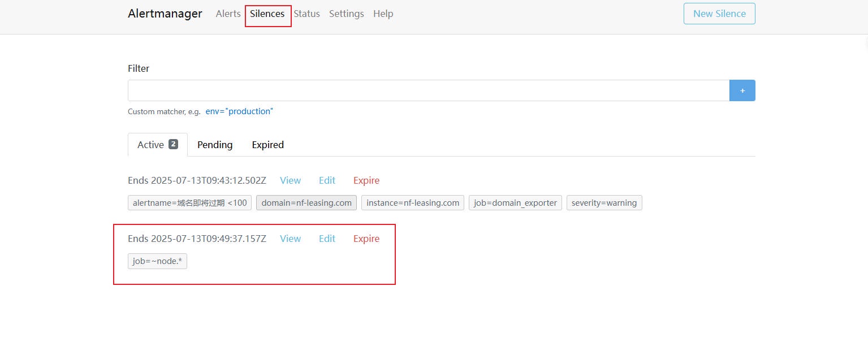Switch to the Expired tab
Screen dimensions: 868x355
click(267, 145)
